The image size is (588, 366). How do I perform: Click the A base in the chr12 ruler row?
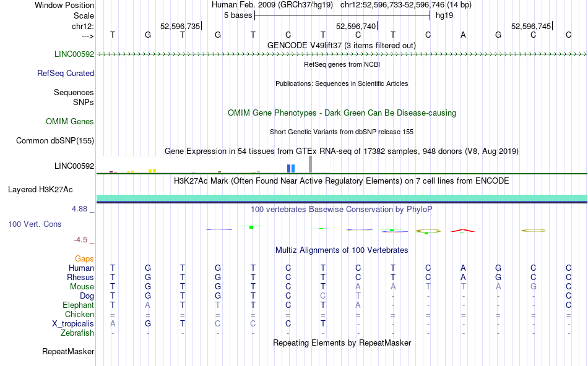[x=463, y=35]
